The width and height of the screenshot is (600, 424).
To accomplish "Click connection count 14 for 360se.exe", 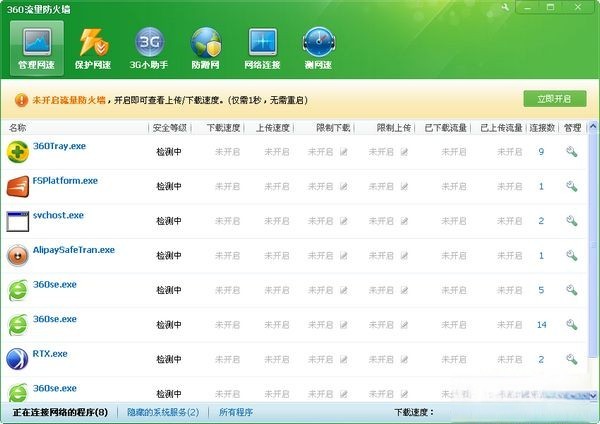I will click(541, 325).
